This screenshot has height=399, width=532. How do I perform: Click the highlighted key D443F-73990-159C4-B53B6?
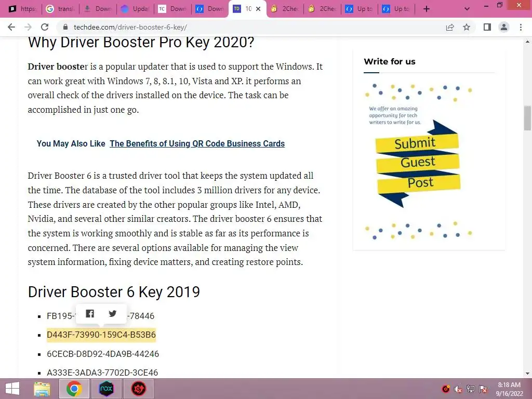101,335
